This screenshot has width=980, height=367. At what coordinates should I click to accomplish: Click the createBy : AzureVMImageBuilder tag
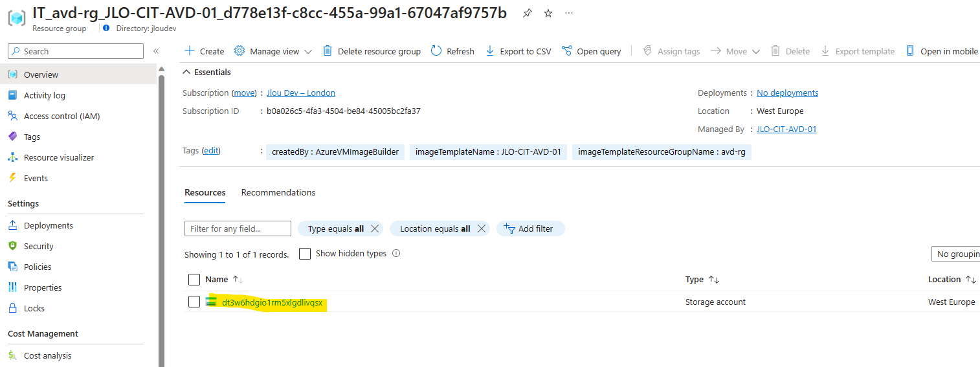pyautogui.click(x=335, y=152)
